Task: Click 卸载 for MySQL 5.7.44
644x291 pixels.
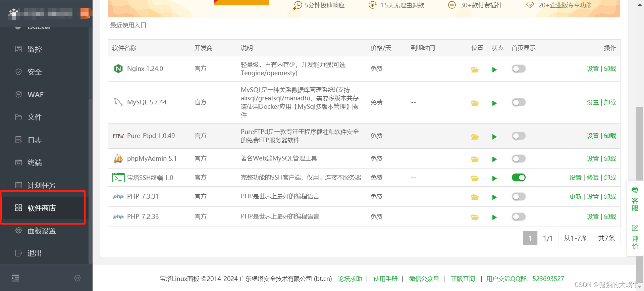Action: [x=610, y=102]
